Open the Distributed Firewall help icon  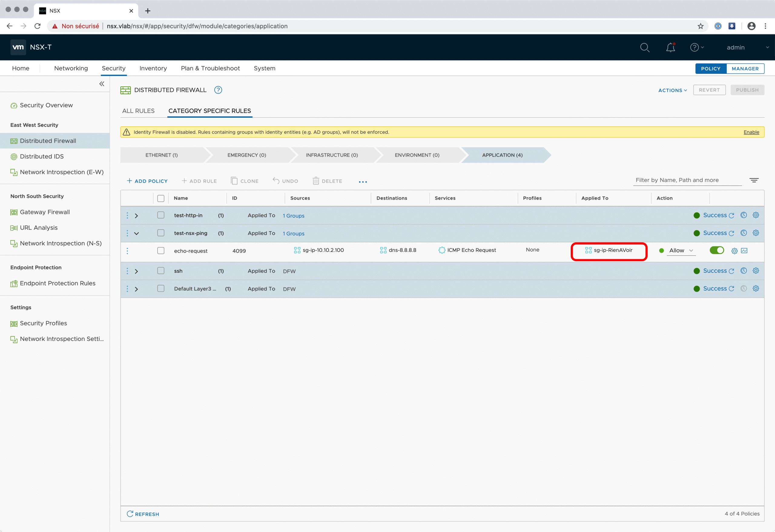218,90
